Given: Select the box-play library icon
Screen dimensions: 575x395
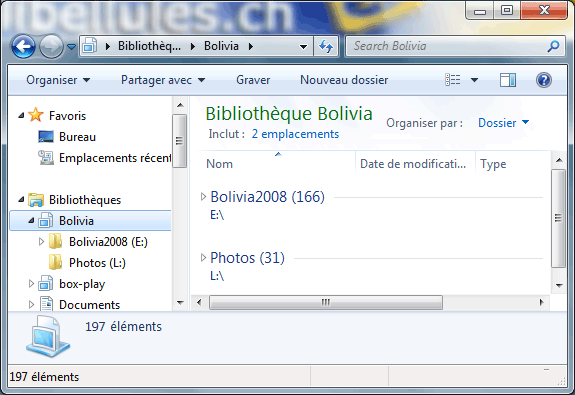Looking at the screenshot, I should (45, 284).
